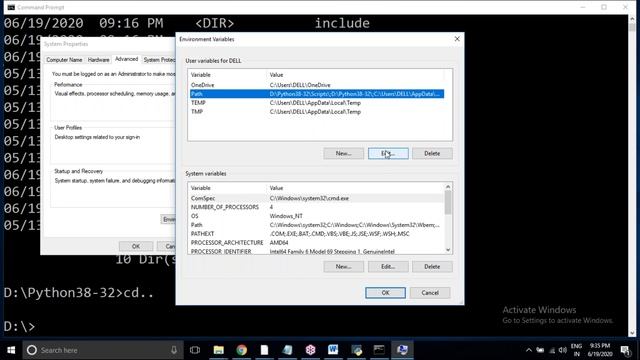Click the battery tray icon
The image size is (640, 360).
(x=540, y=350)
